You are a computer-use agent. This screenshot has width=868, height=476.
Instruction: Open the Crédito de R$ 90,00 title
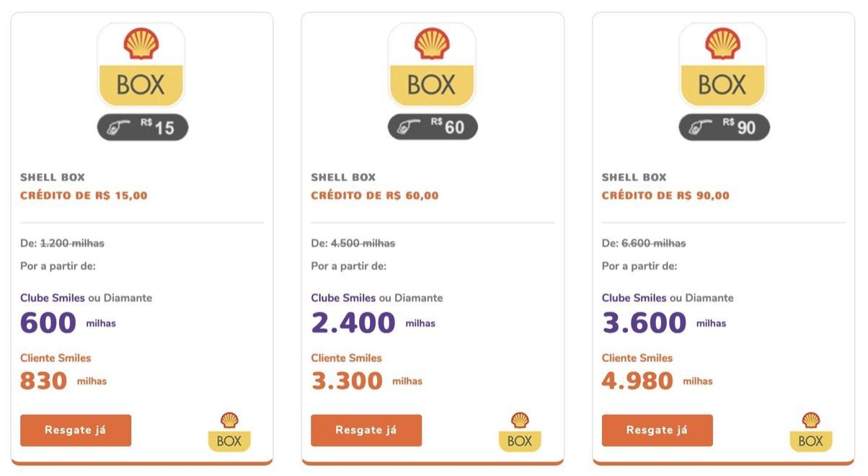(665, 195)
